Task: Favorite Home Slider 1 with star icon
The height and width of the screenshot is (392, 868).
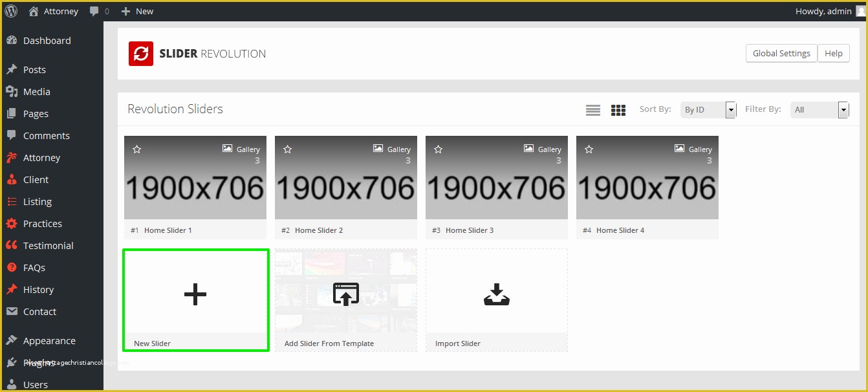Action: coord(136,149)
